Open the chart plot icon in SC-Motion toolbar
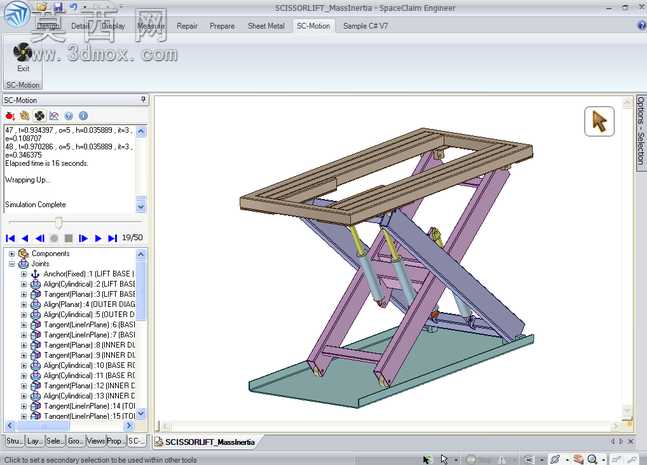The image size is (647, 465). pos(54,116)
